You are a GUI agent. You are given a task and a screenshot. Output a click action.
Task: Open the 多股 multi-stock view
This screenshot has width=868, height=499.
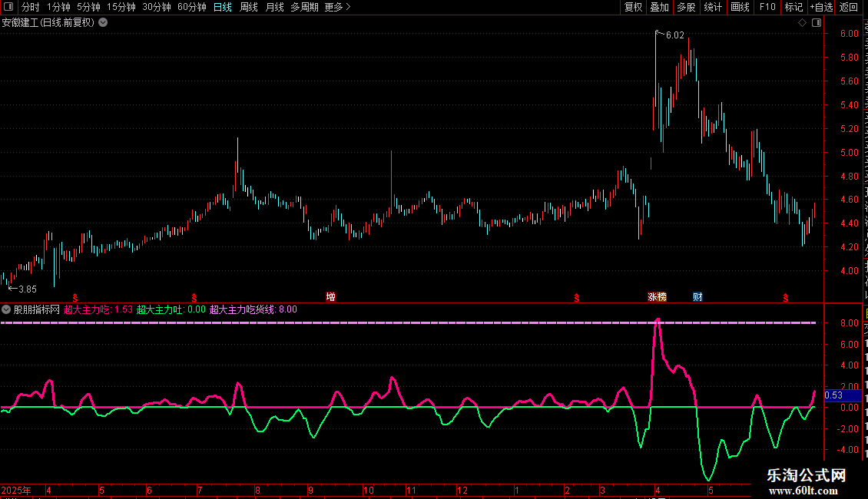pos(687,7)
